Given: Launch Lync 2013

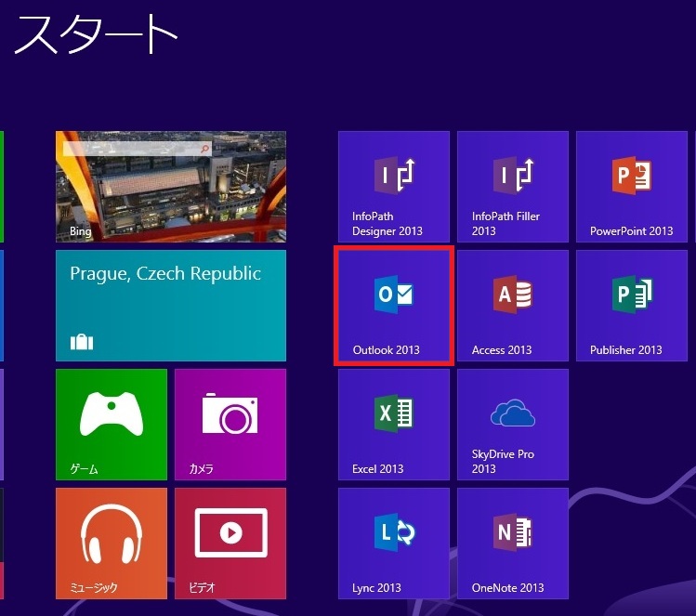Looking at the screenshot, I should point(394,544).
